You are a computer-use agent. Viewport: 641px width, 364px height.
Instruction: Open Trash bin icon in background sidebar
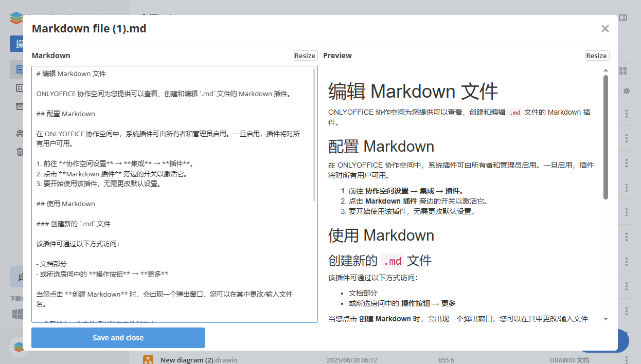coord(20,152)
